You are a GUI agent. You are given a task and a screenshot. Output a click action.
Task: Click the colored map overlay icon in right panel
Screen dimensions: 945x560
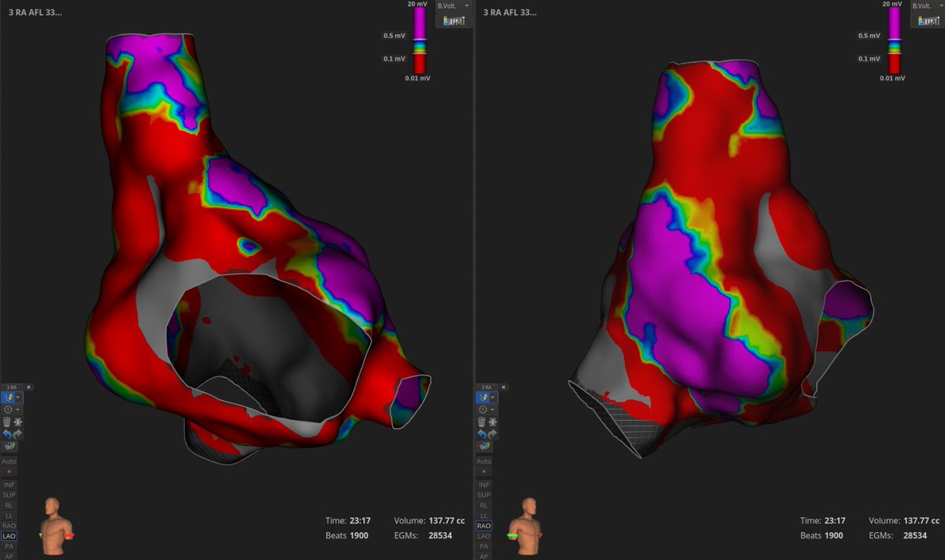(x=484, y=446)
